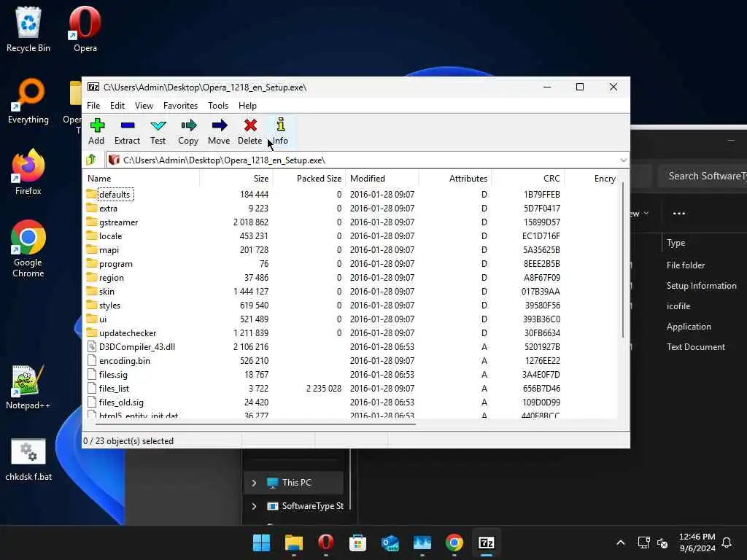
Task: Select the styles folder row
Action: [350, 305]
